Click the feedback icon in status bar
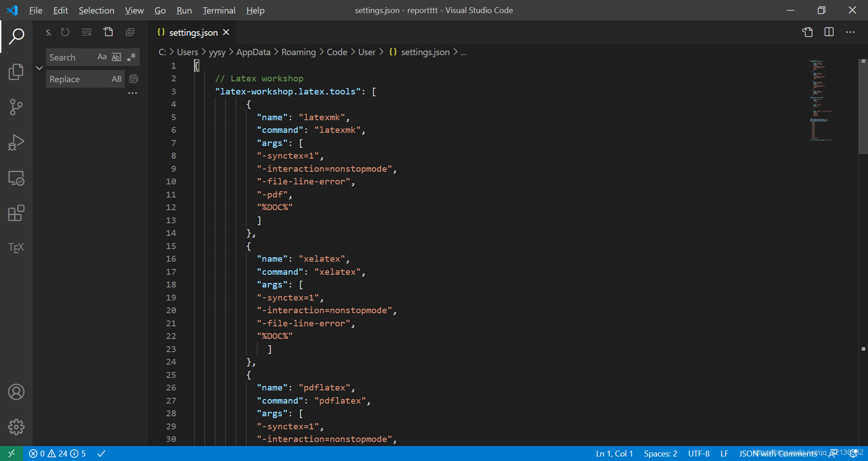This screenshot has height=461, width=868. click(833, 453)
